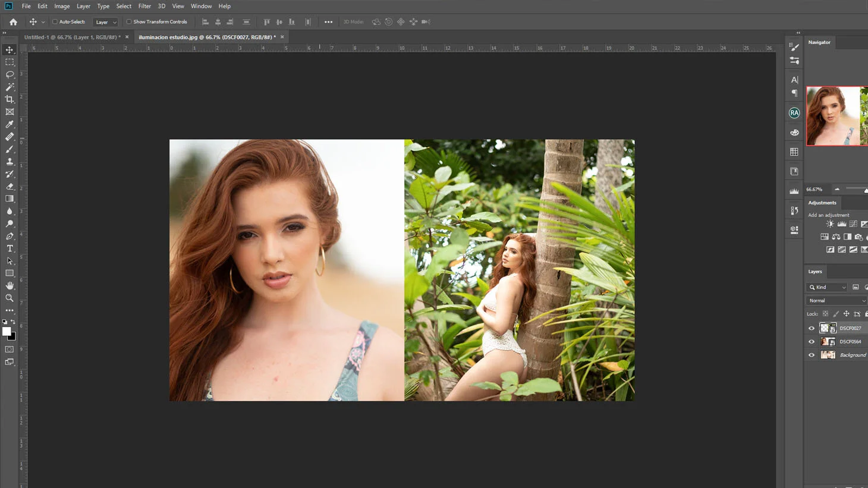Select the Lasso tool
Viewport: 868px width, 488px height.
click(x=10, y=74)
